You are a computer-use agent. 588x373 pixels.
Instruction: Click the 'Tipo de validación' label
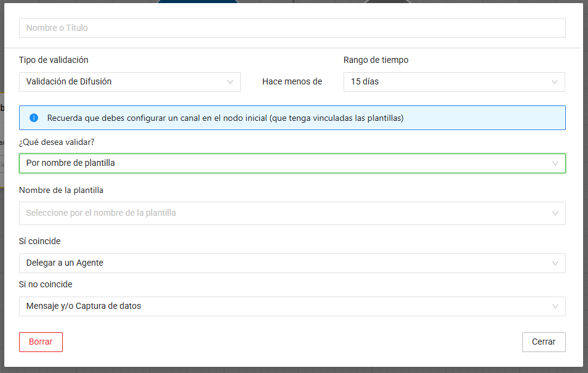tap(54, 60)
